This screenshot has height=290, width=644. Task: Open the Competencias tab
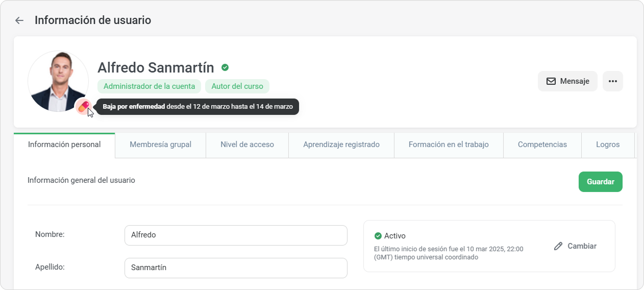coord(542,144)
